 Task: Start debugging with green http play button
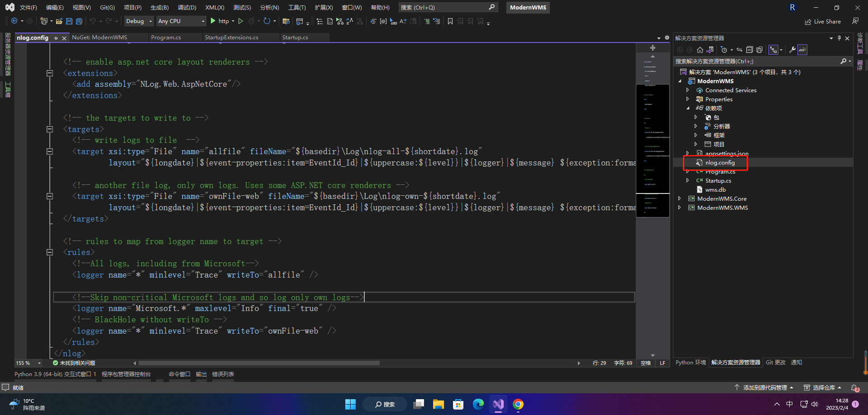pyautogui.click(x=219, y=21)
